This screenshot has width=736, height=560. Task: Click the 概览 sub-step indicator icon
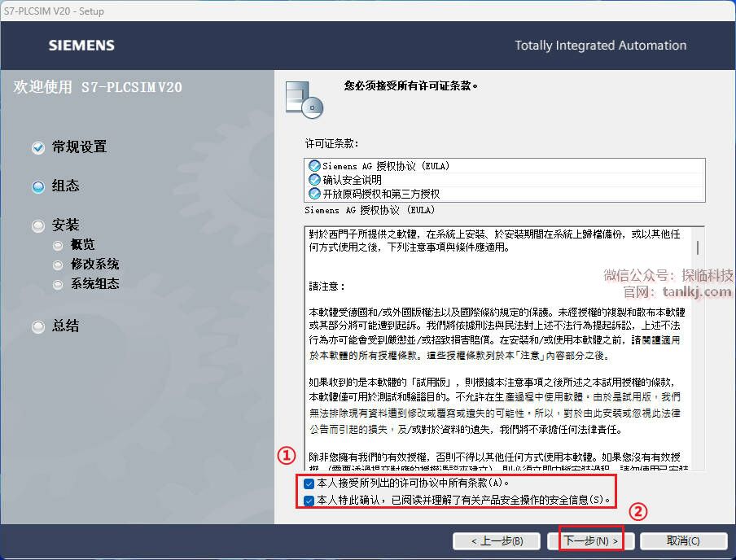tap(58, 246)
